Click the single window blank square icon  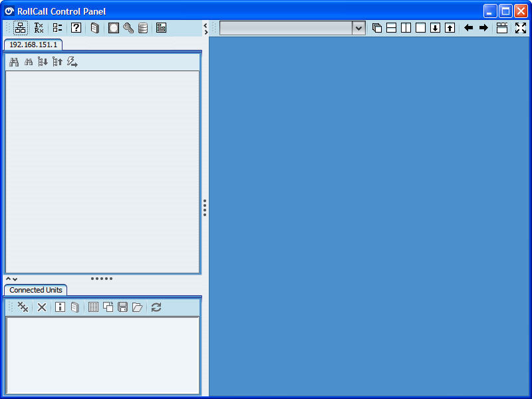tap(420, 28)
